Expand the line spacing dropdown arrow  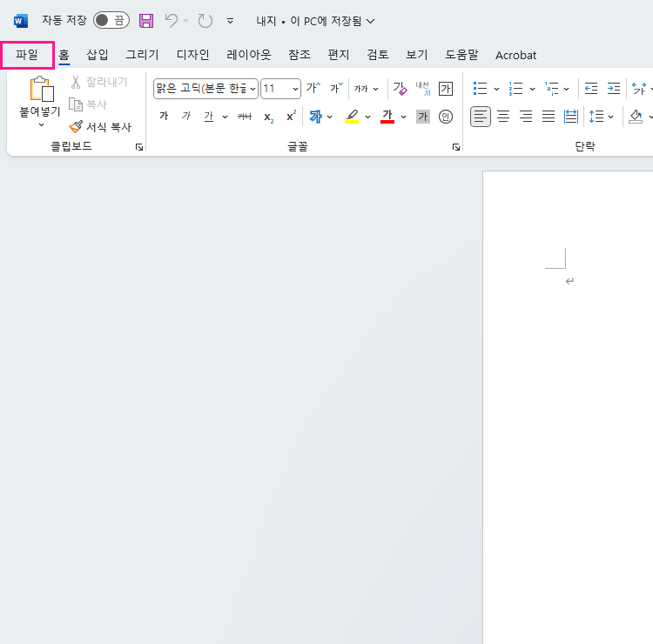click(610, 117)
